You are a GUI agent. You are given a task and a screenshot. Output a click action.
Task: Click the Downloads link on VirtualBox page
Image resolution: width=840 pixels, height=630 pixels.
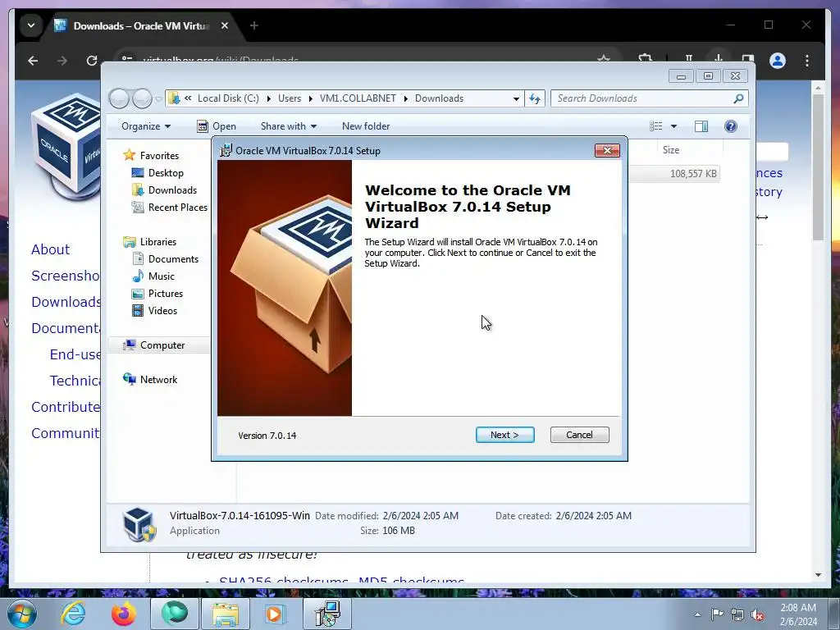click(66, 302)
